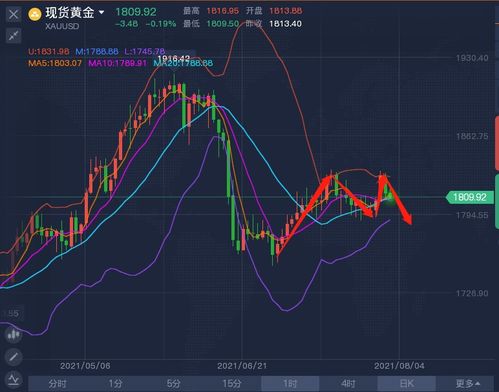The height and width of the screenshot is (392, 499).
Task: Switch to the 4时 timeframe tab
Action: click(x=348, y=384)
